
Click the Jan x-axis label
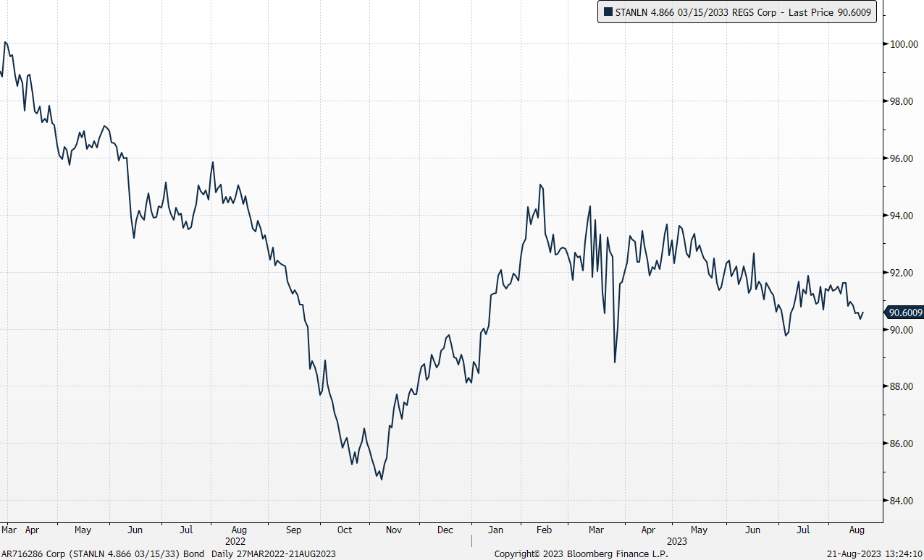click(495, 530)
